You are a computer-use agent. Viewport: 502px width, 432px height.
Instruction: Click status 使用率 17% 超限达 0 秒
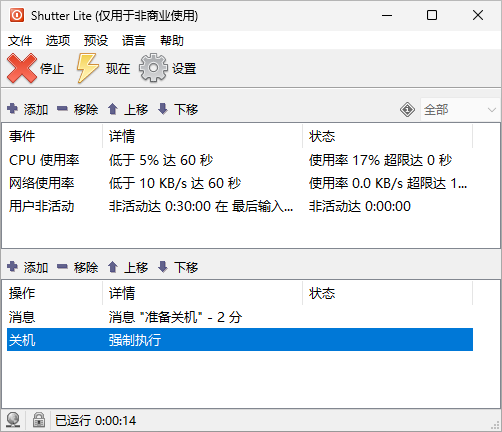[x=381, y=160]
